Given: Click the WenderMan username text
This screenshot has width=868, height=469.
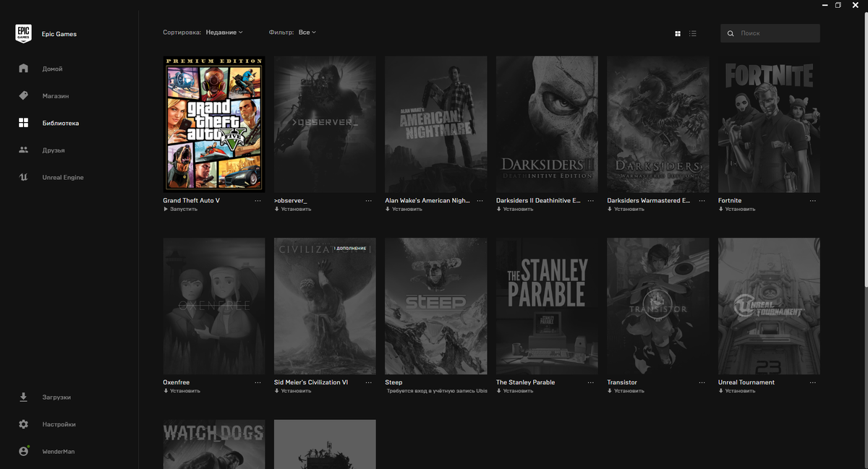Looking at the screenshot, I should 59,452.
